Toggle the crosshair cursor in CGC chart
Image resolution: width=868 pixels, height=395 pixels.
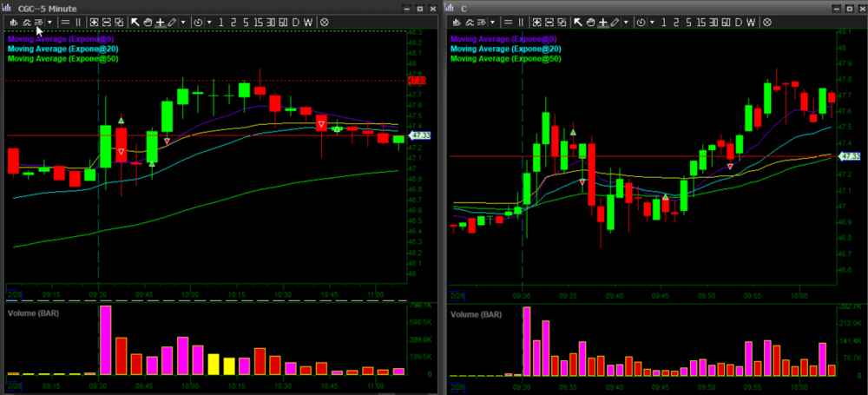(x=160, y=21)
